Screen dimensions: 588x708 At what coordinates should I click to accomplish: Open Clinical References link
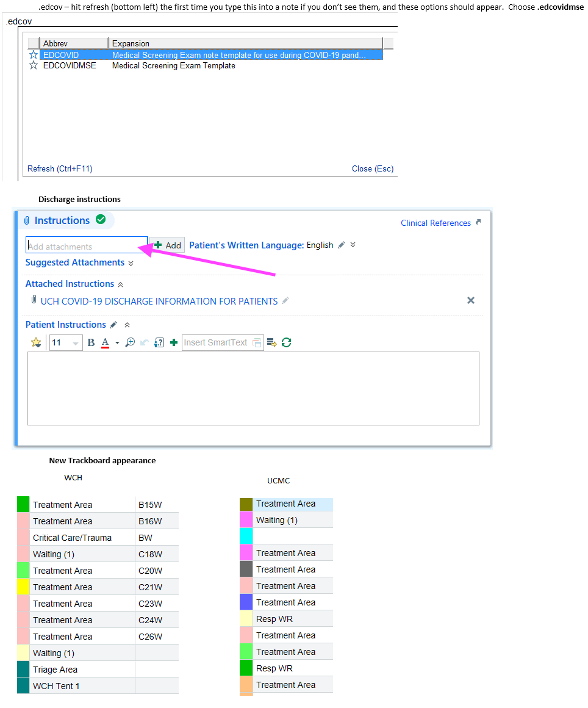(436, 223)
